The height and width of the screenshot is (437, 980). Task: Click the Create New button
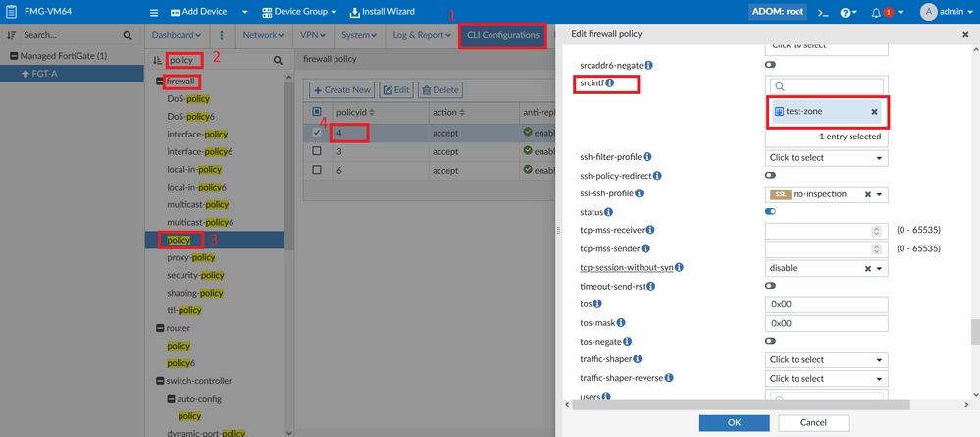[x=340, y=90]
